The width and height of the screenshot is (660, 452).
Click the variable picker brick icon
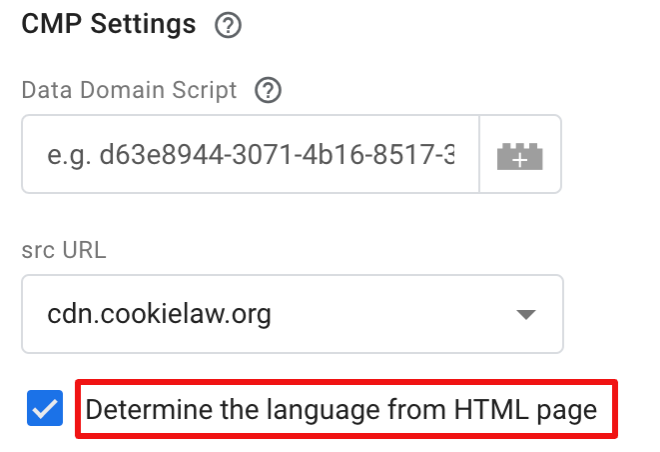[x=520, y=155]
